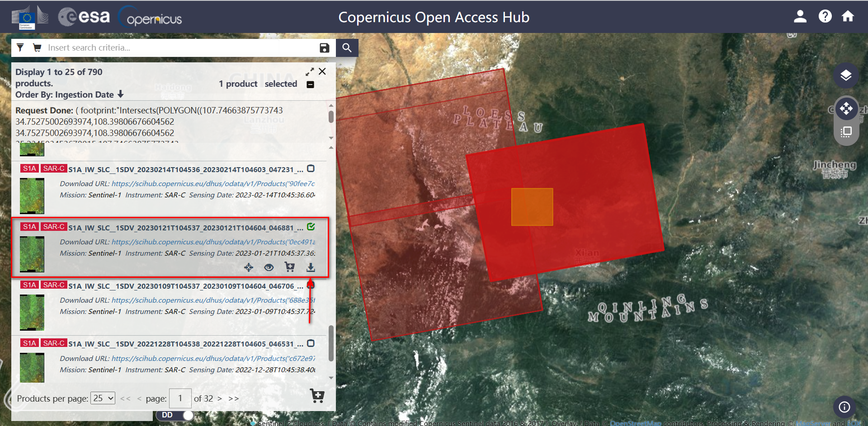
Task: Open download URL for 20230214 product
Action: (213, 183)
